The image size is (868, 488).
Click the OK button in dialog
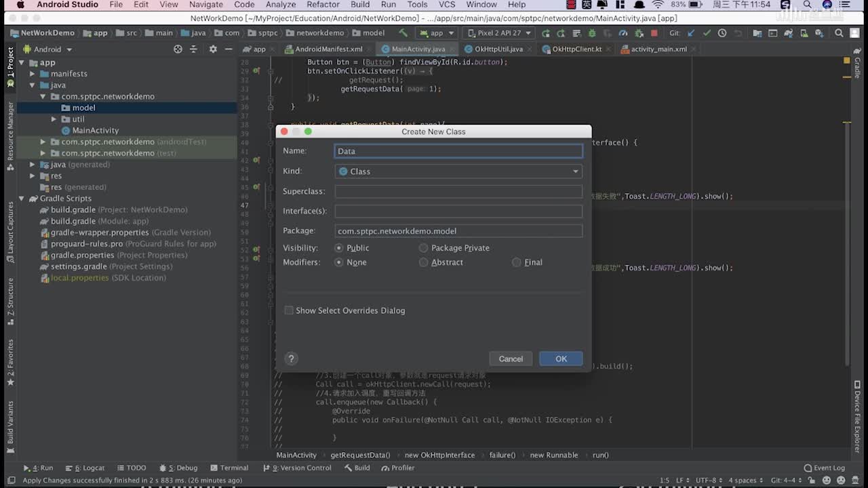pyautogui.click(x=561, y=359)
